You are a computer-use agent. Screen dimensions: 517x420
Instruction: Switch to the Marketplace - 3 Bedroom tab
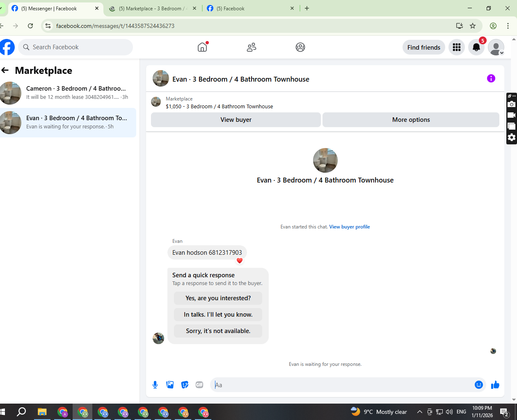(x=153, y=9)
